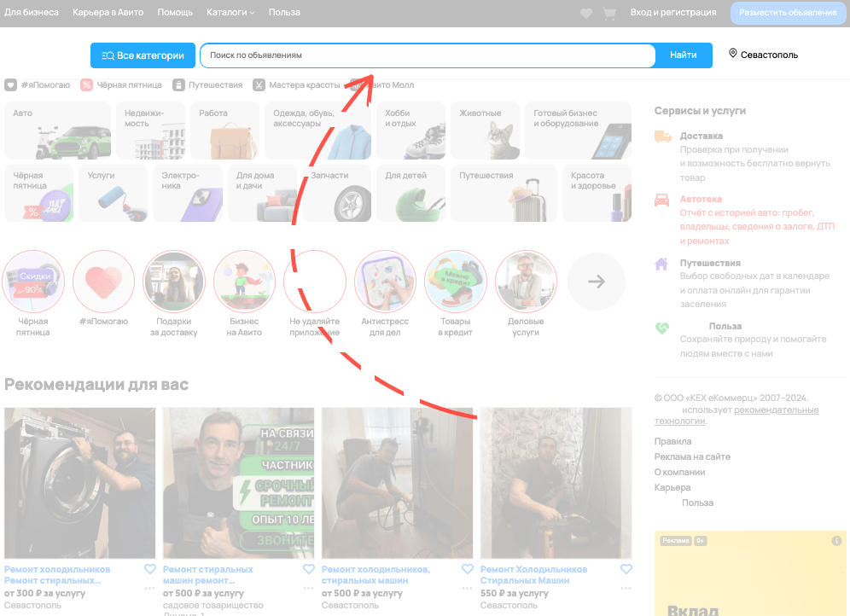This screenshot has height=616, width=850.
Task: Open Деловые услуги story circle
Action: (x=526, y=282)
